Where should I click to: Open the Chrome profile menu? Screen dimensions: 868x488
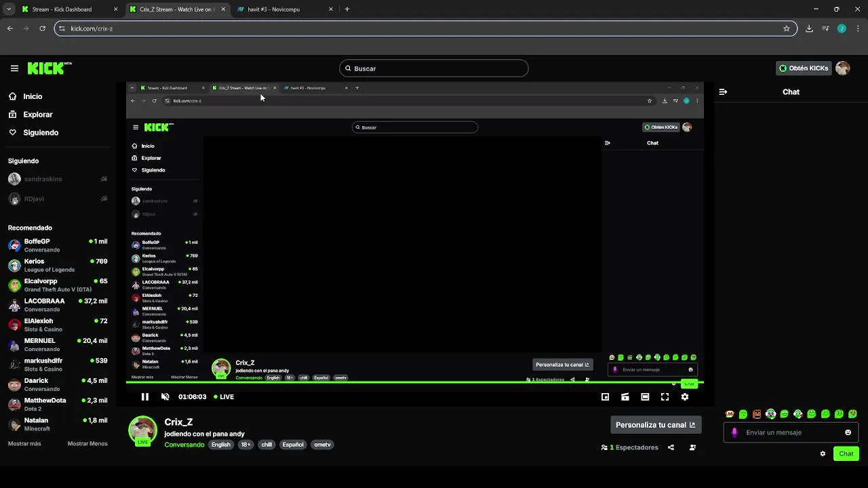[842, 28]
